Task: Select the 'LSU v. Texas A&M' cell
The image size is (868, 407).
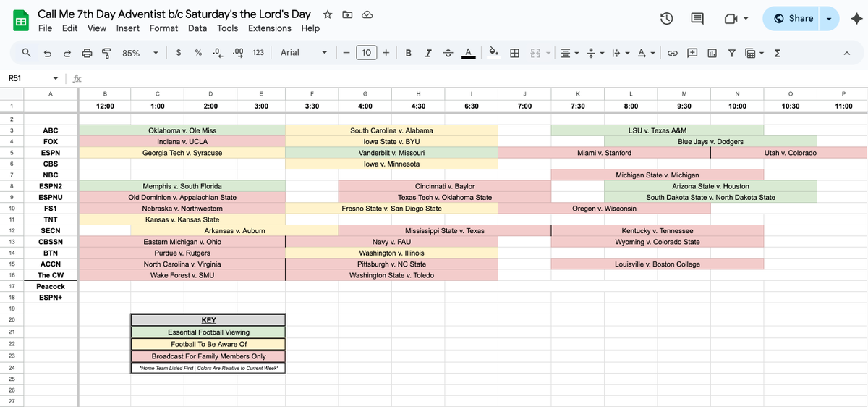Action: tap(658, 130)
